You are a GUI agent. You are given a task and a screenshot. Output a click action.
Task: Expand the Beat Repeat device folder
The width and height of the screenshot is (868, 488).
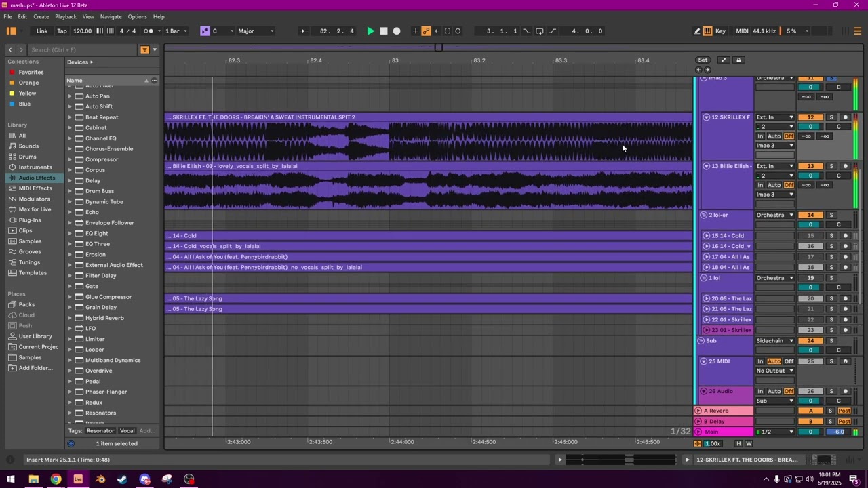tap(70, 117)
